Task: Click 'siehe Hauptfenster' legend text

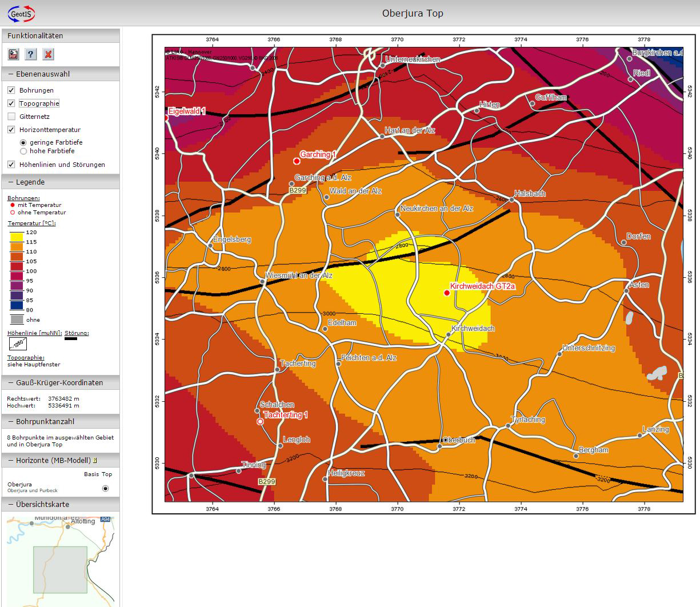Action: (x=34, y=364)
